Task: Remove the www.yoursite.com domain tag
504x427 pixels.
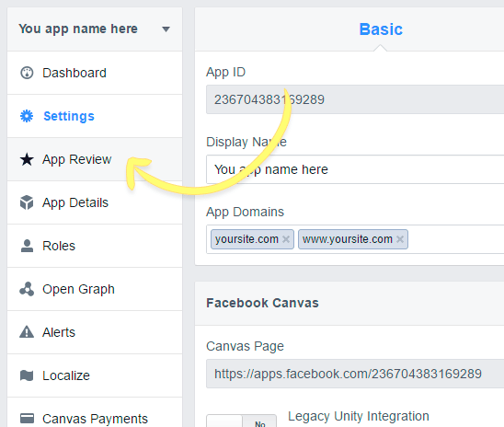Action: [x=400, y=239]
